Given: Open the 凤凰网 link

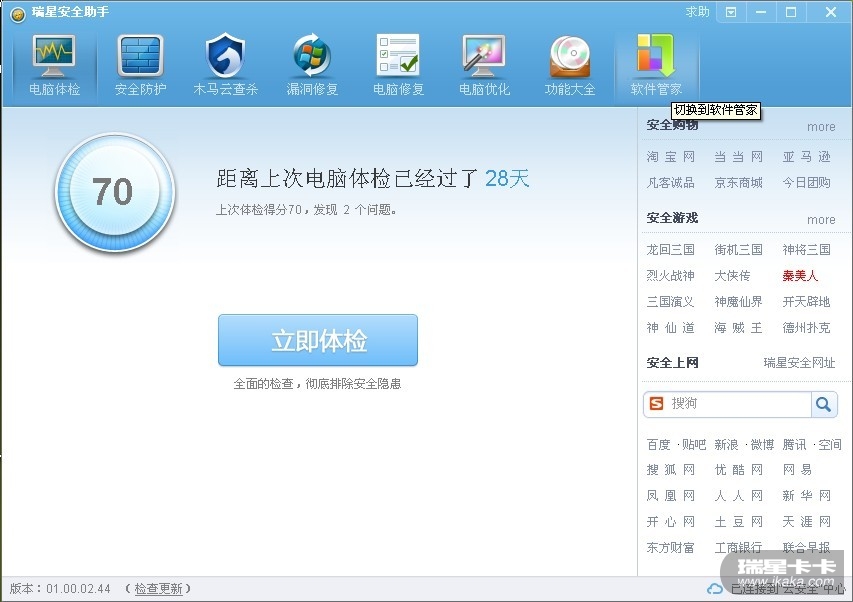Looking at the screenshot, I should 670,496.
